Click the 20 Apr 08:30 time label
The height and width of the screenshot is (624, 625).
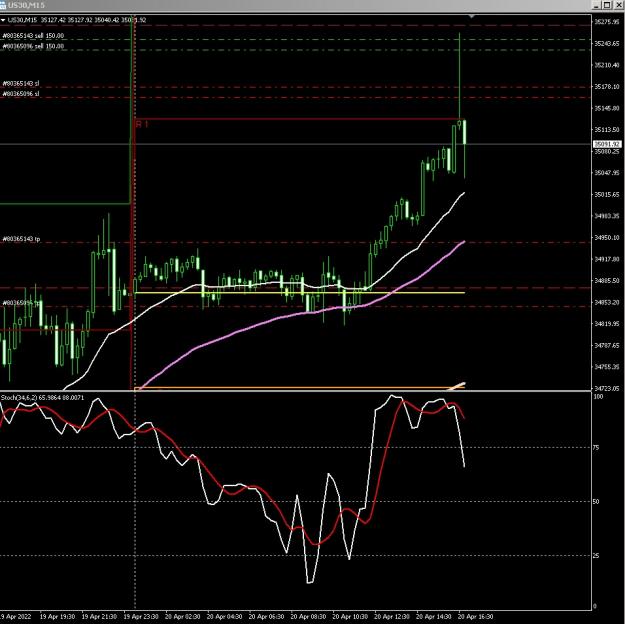(x=308, y=617)
